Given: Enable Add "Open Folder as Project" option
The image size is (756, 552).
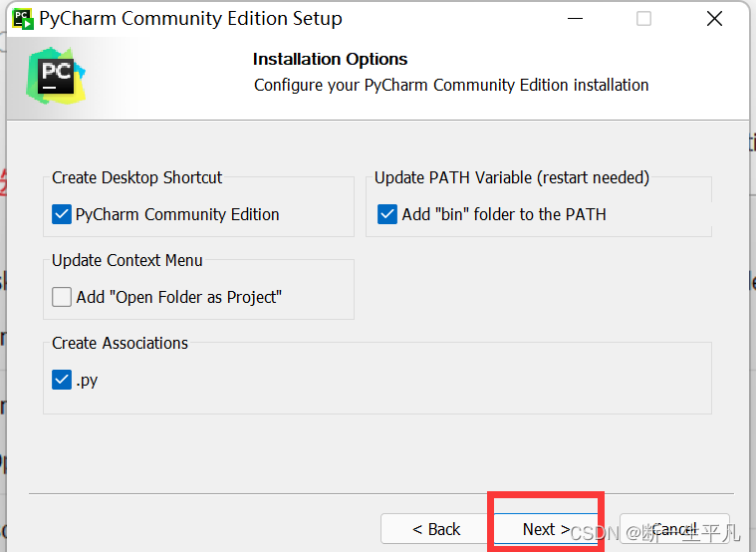Looking at the screenshot, I should 62,297.
